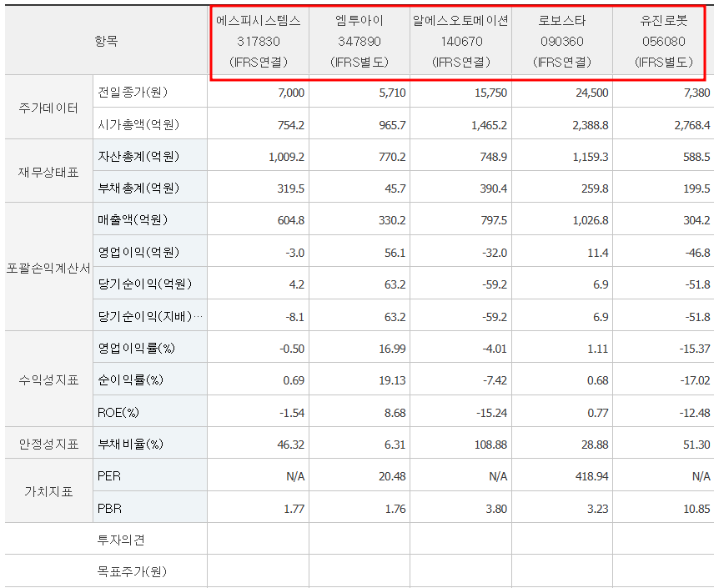
Task: Select the -46.8 operating profit value
Action: (x=697, y=253)
